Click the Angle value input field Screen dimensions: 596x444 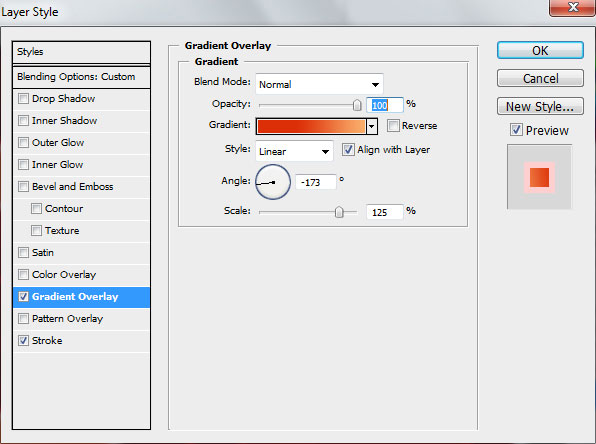click(x=316, y=182)
